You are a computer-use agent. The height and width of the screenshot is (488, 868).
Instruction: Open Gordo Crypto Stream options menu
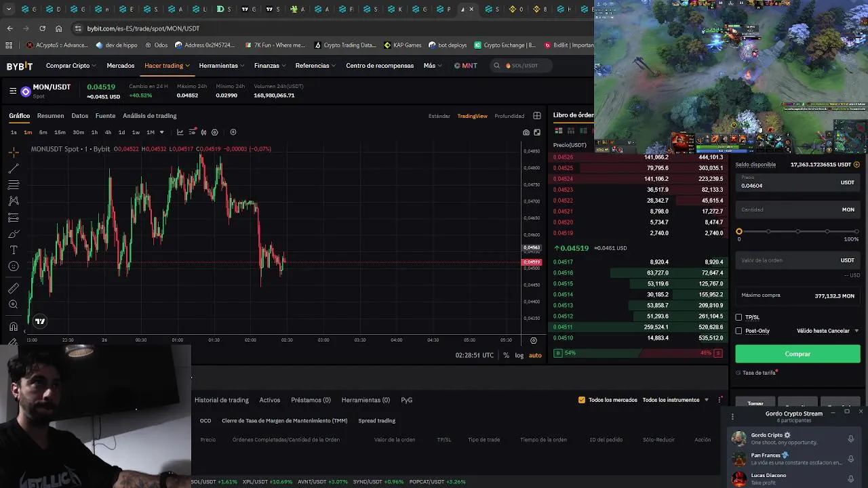point(732,417)
